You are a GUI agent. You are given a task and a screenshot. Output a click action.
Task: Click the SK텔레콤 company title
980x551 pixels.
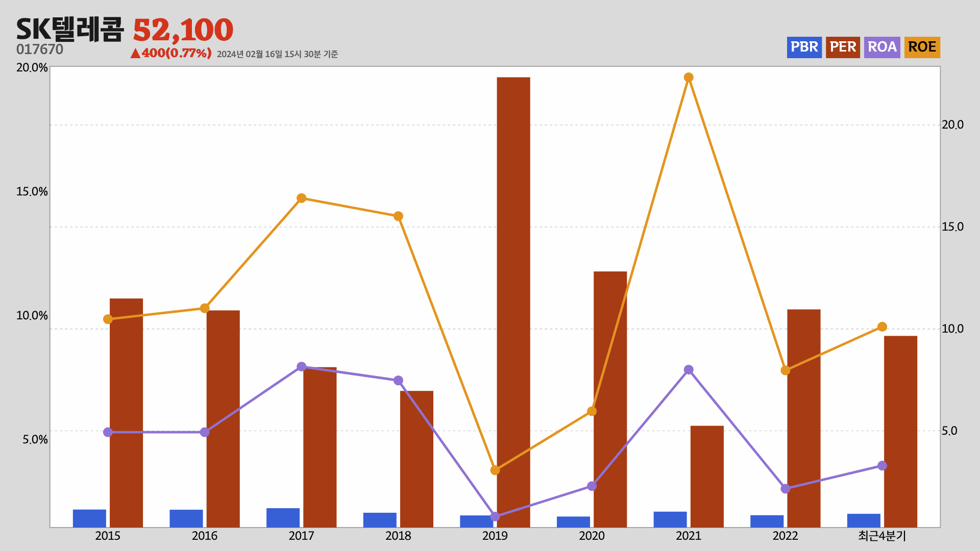[x=70, y=29]
